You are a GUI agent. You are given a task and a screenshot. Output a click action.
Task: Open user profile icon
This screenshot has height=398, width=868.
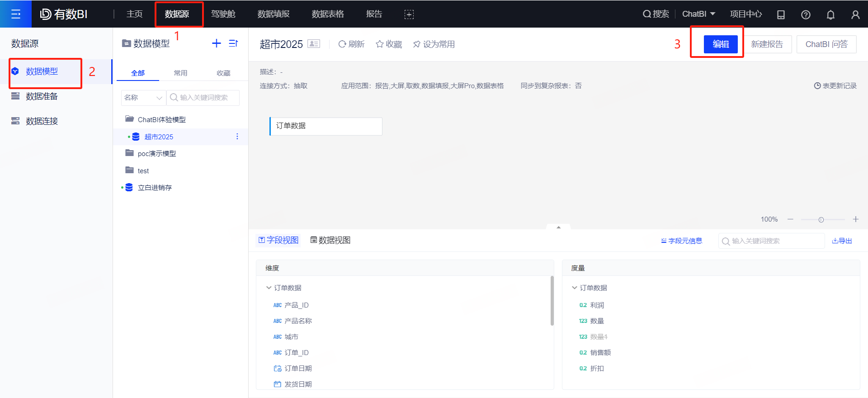tap(855, 14)
